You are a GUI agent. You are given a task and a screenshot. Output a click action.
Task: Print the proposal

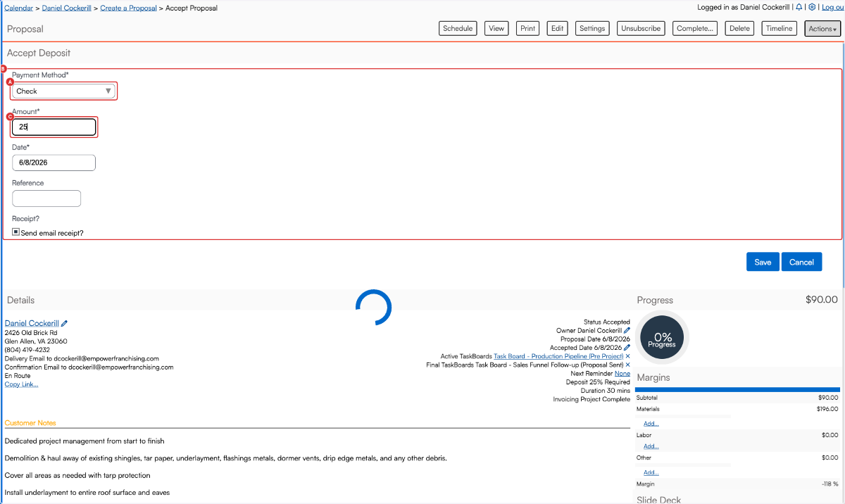point(528,29)
